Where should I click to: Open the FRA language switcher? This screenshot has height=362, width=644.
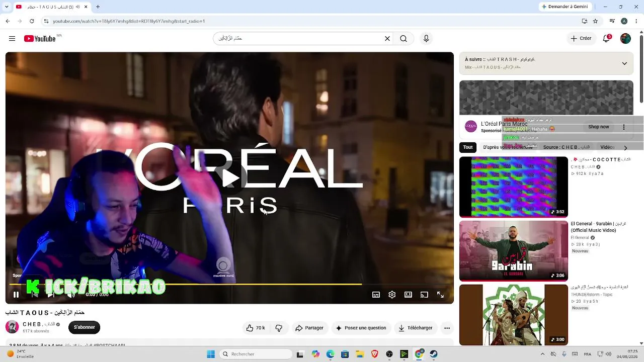click(x=587, y=354)
